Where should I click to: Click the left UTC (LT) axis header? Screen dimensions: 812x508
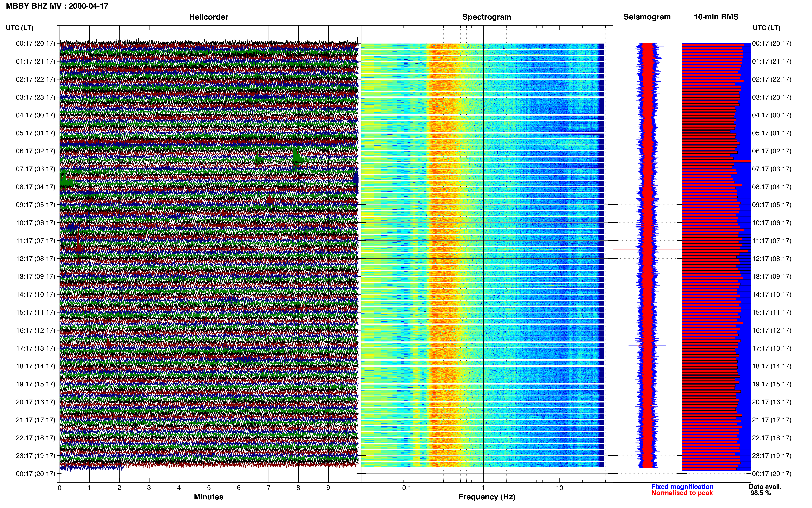[20, 28]
